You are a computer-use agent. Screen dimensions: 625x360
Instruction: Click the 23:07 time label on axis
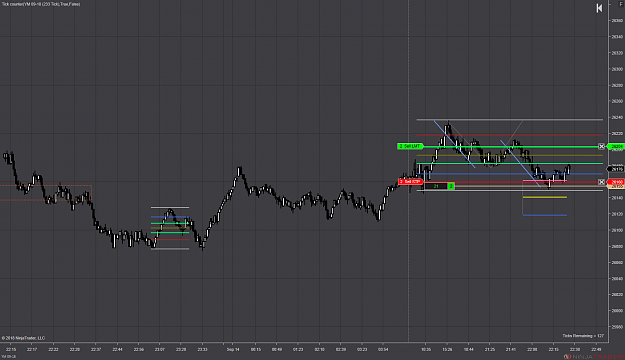[x=159, y=350]
